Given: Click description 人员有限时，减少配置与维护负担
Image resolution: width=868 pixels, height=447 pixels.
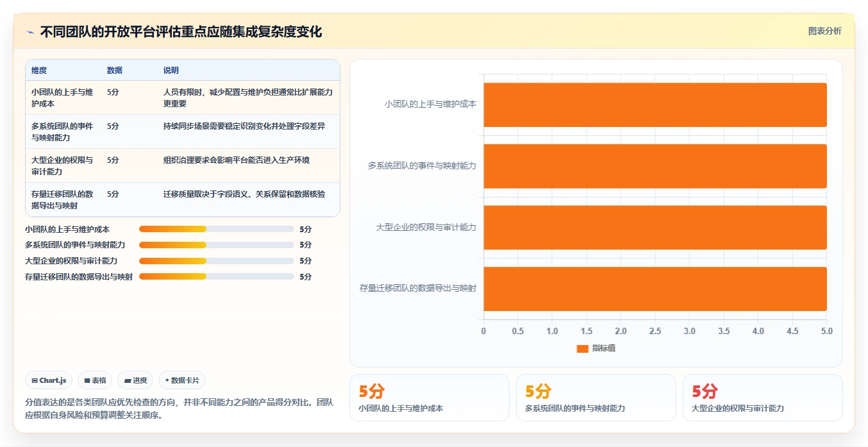Looking at the screenshot, I should pos(248,97).
